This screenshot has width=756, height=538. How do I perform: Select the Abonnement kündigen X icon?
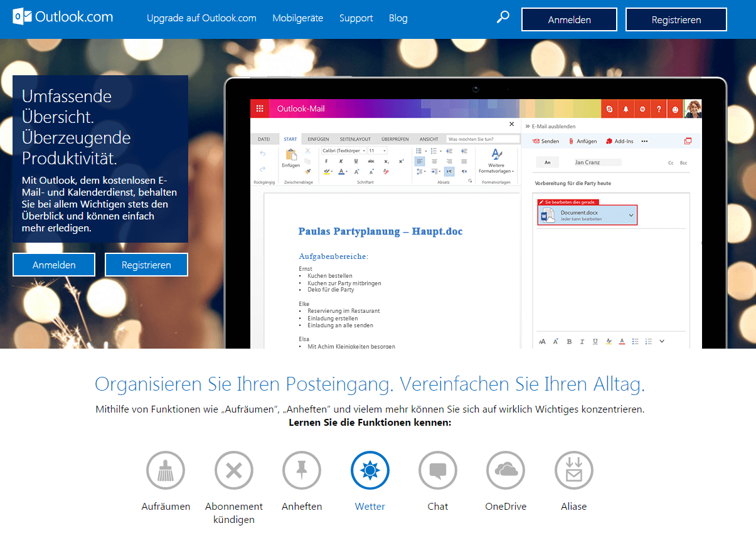(x=233, y=470)
